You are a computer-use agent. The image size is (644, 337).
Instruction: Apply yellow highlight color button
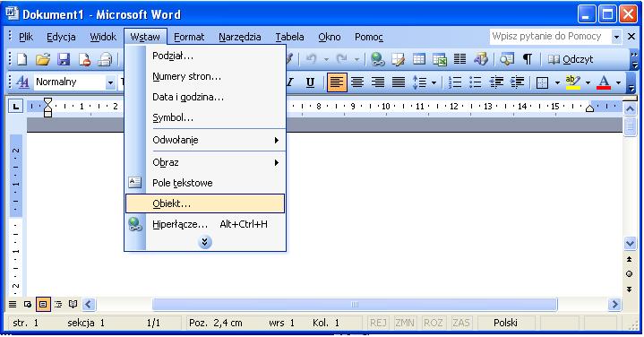[x=572, y=82]
